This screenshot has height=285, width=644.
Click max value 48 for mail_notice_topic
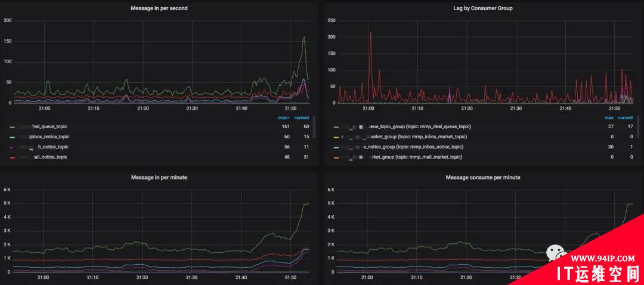click(x=287, y=157)
